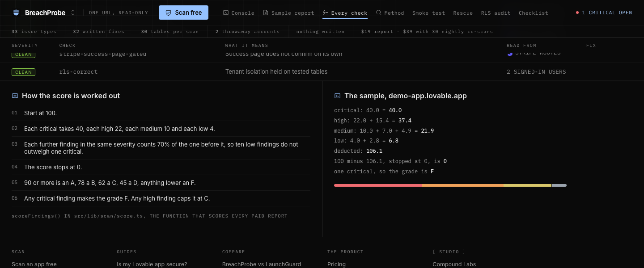This screenshot has height=268, width=644.
Task: Open the Pricing footer link
Action: coord(336,264)
